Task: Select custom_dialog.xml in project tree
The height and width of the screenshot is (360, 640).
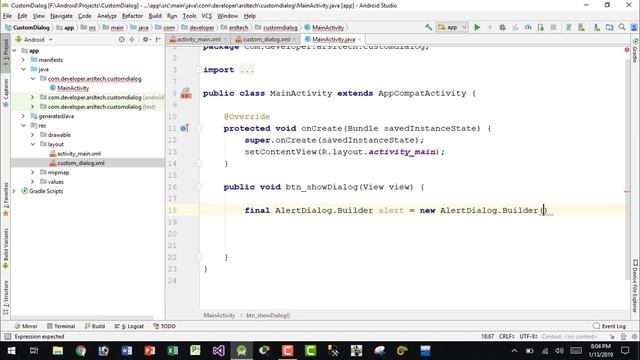Action: pos(80,163)
